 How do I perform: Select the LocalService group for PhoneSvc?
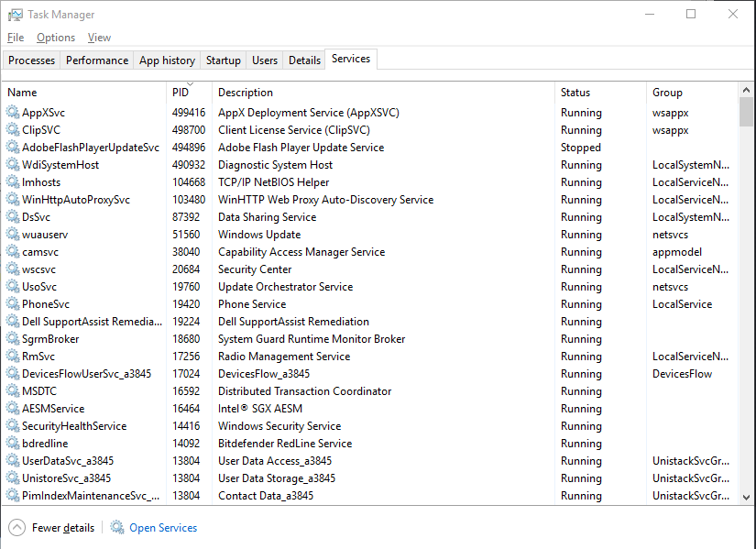tap(682, 304)
